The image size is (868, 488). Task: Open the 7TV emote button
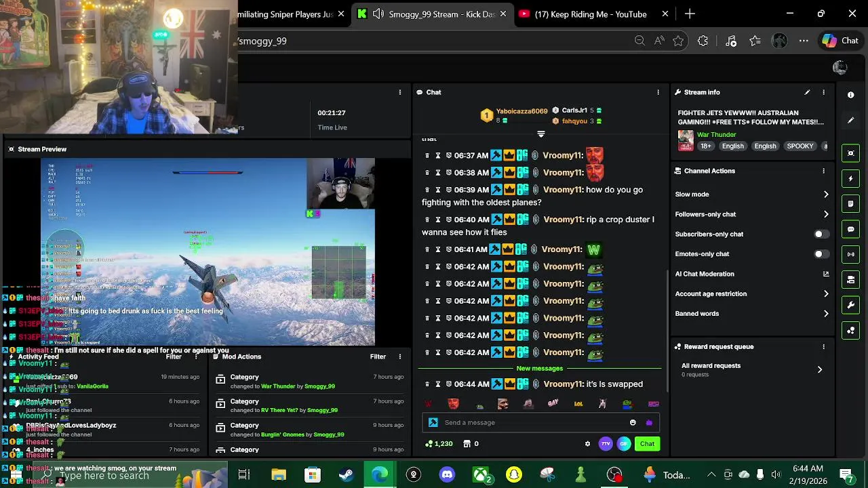(x=606, y=444)
